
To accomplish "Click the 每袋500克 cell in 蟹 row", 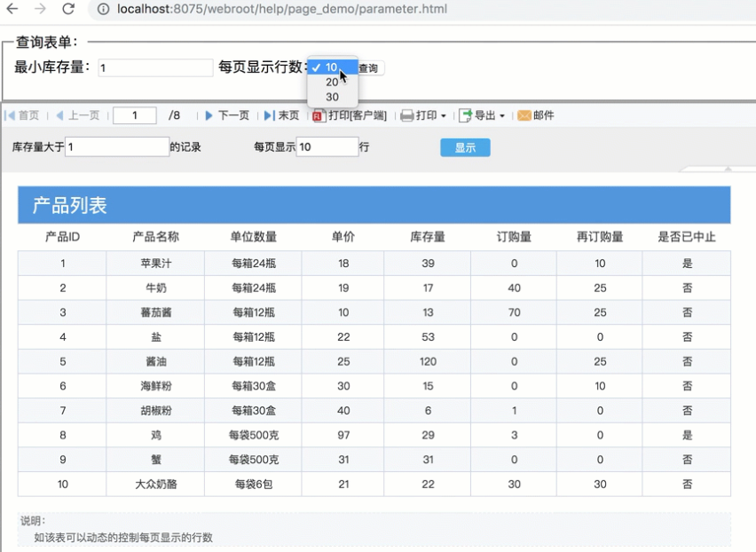I will point(254,460).
